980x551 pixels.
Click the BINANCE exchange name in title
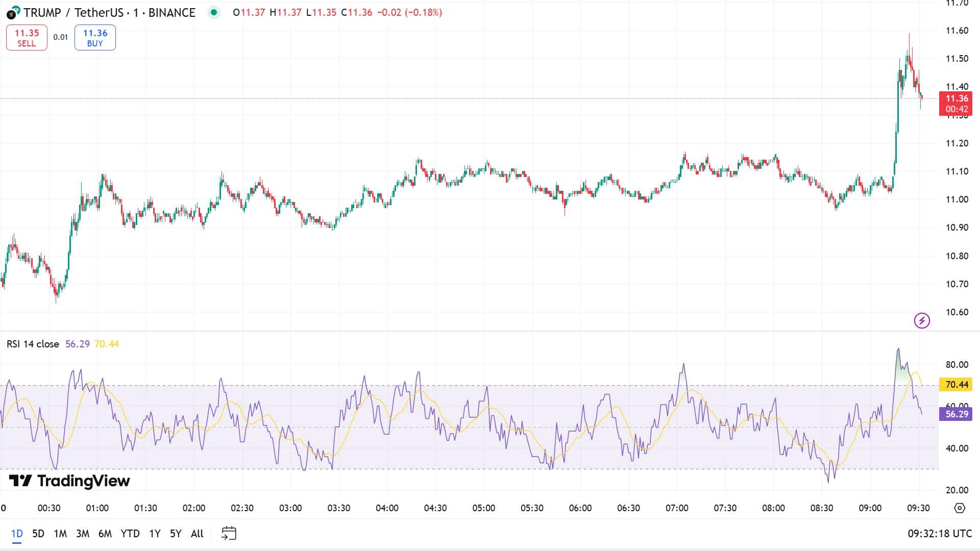coord(172,13)
